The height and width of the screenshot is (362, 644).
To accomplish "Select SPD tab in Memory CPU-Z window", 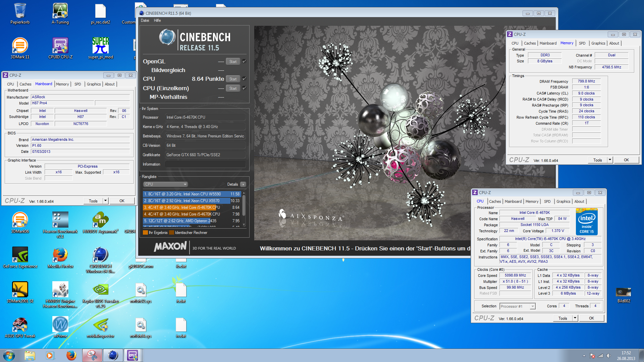I will [x=582, y=43].
